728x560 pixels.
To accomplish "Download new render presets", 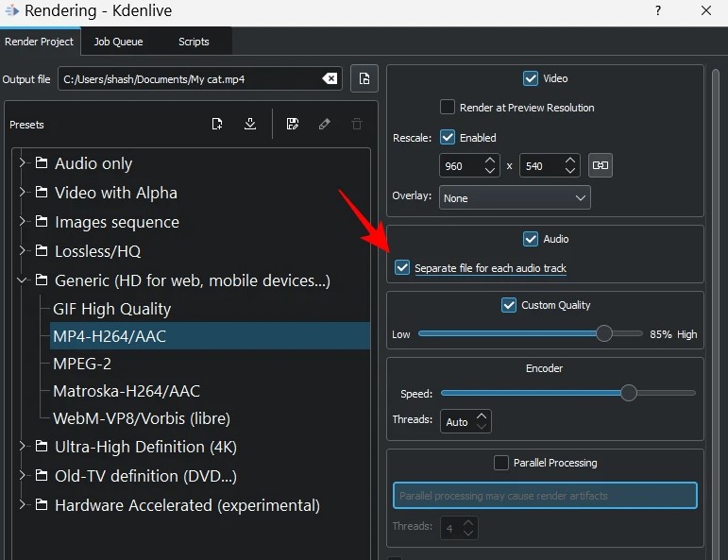I will click(250, 124).
